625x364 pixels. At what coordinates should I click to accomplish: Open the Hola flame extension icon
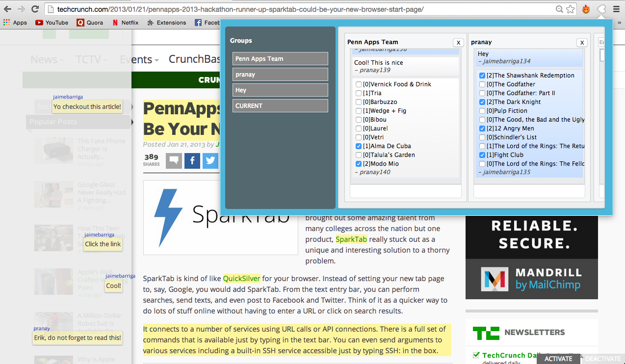tap(586, 9)
